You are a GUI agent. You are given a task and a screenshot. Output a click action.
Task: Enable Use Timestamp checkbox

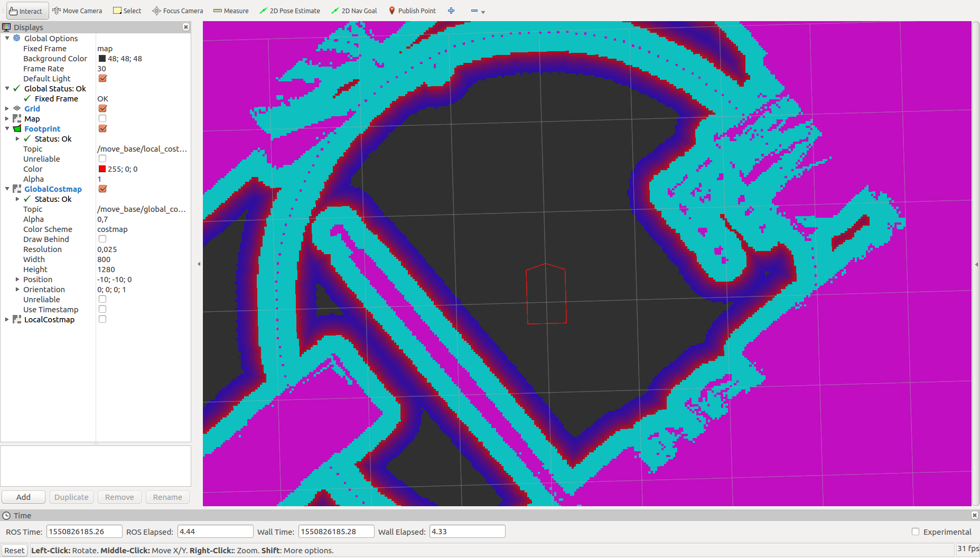point(102,309)
